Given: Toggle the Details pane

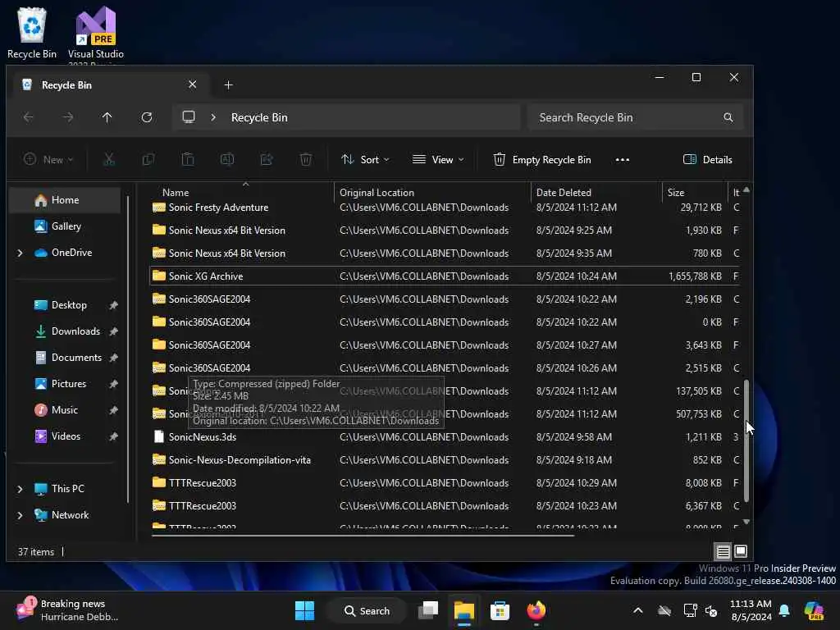Looking at the screenshot, I should tap(708, 160).
